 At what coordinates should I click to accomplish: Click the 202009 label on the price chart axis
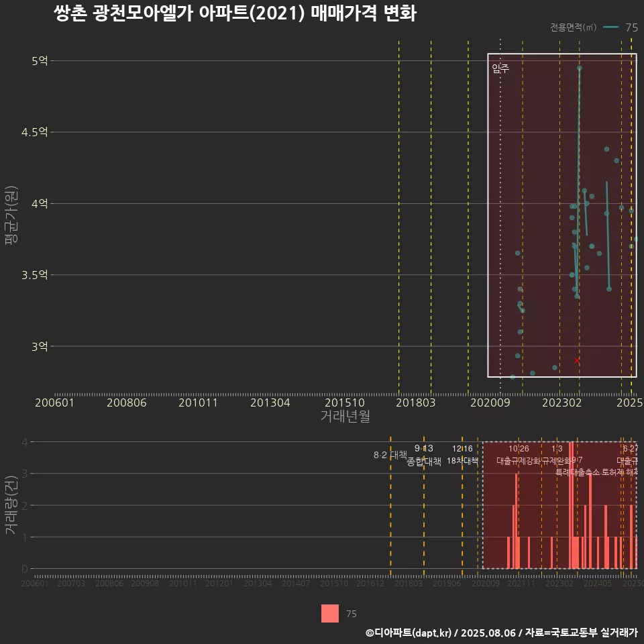coord(490,402)
